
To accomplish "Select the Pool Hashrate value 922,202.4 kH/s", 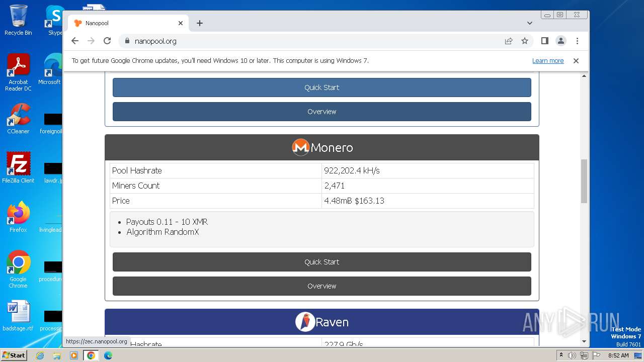I will click(352, 171).
